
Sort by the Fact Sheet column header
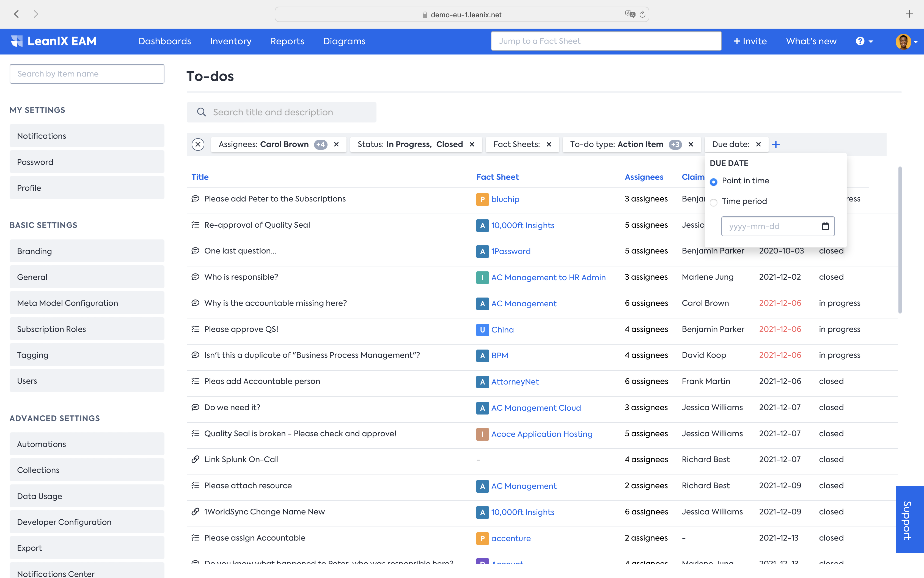click(x=497, y=177)
